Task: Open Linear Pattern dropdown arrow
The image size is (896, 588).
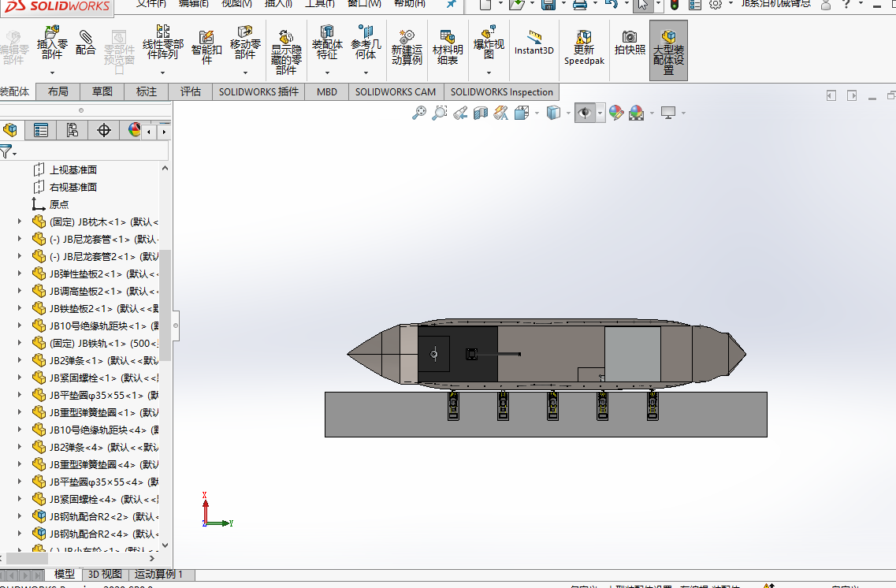Action: [163, 73]
